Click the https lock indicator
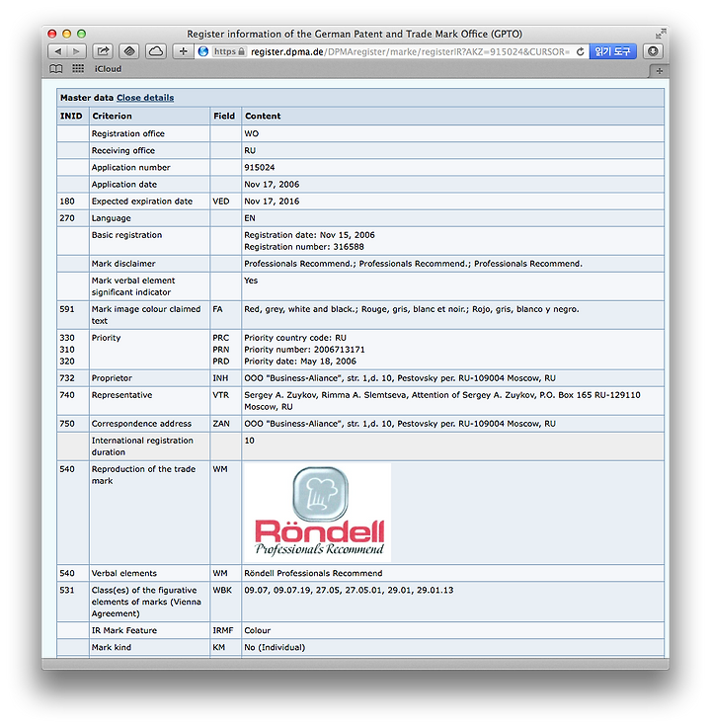 (229, 51)
